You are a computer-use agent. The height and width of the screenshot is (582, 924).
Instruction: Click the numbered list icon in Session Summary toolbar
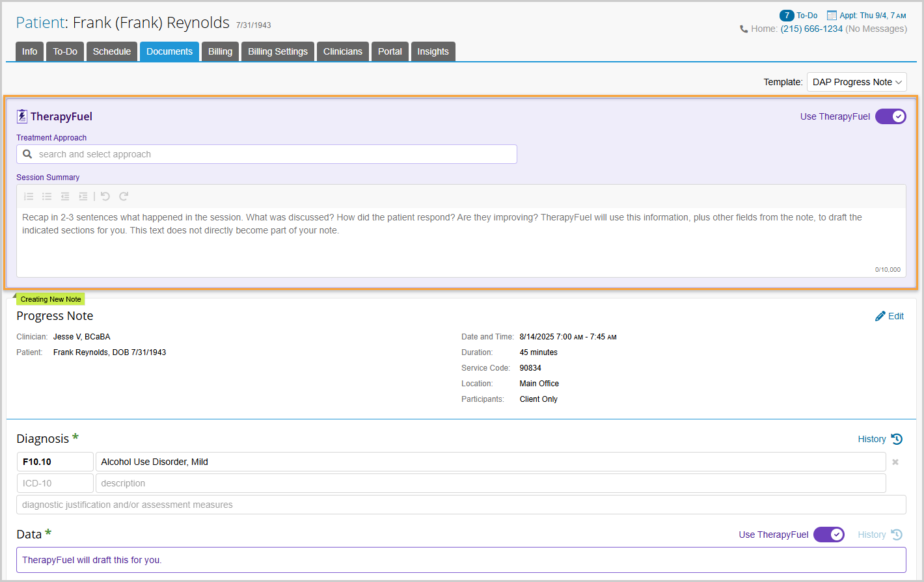pos(29,196)
